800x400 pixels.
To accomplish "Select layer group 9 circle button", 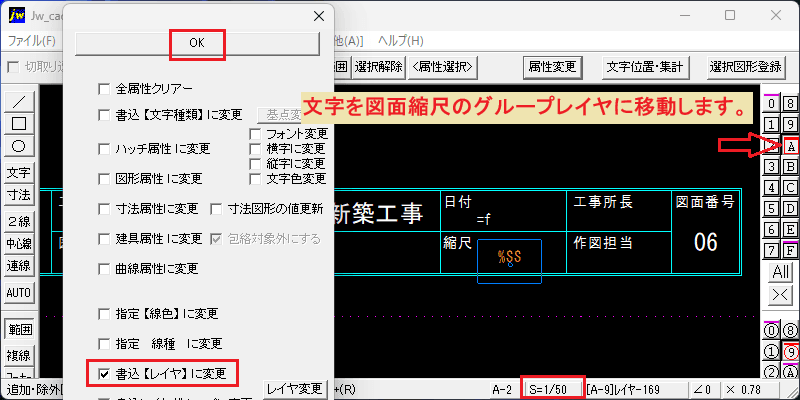I will click(791, 352).
